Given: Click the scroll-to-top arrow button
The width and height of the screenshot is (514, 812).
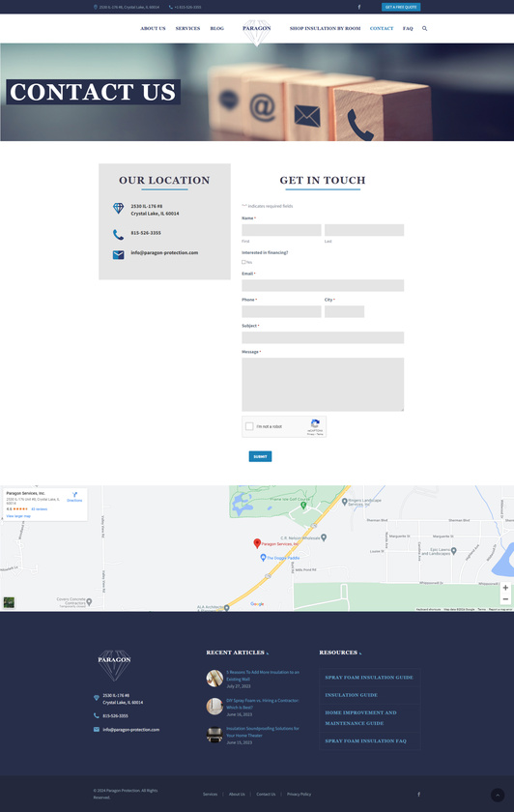Looking at the screenshot, I should [x=498, y=795].
